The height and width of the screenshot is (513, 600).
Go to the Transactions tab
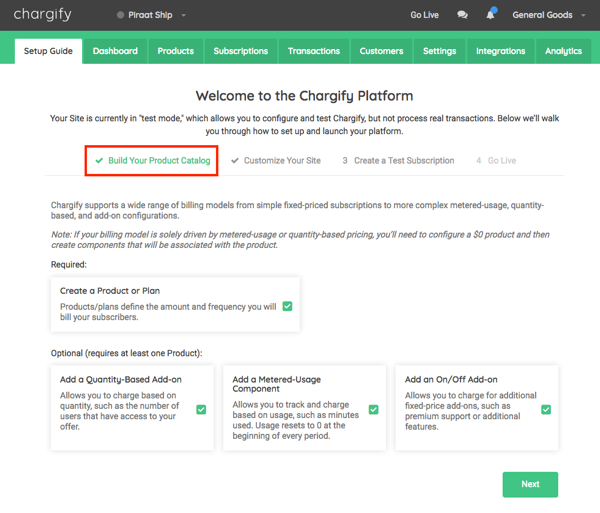coord(314,51)
